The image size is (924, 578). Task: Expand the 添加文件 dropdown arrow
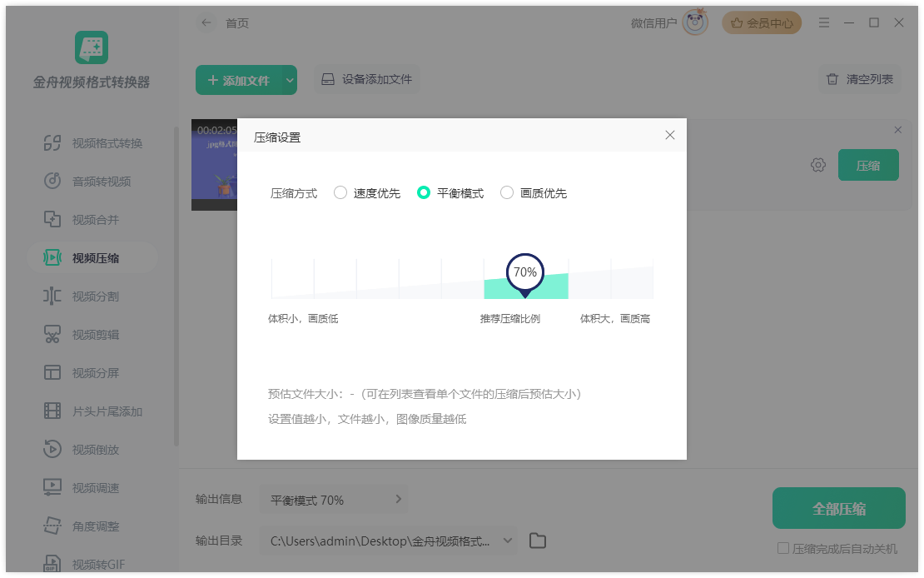[x=286, y=79]
